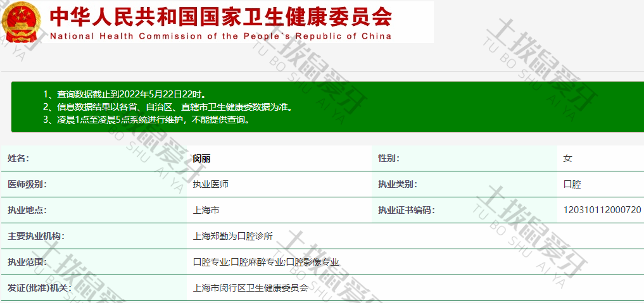Click the 发证(批准)机关 label cell
This screenshot has height=303, width=644.
[94, 288]
